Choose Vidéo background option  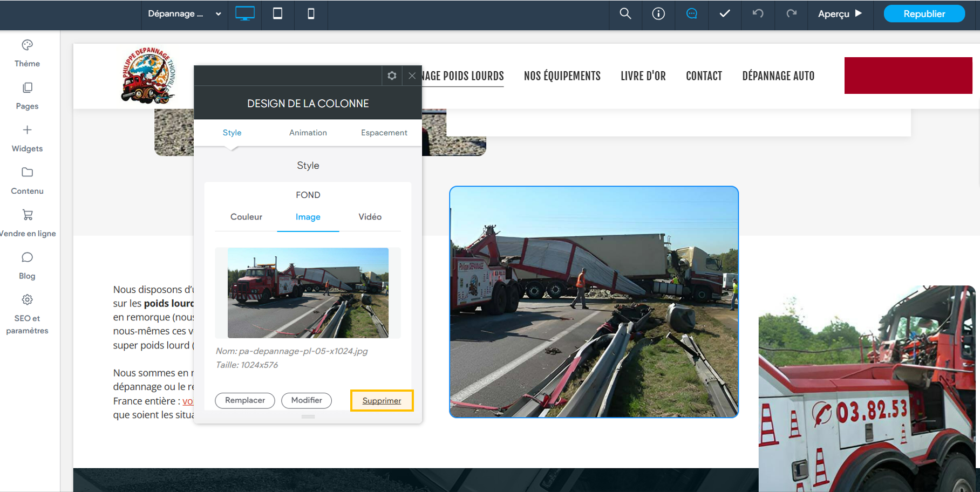coord(370,217)
